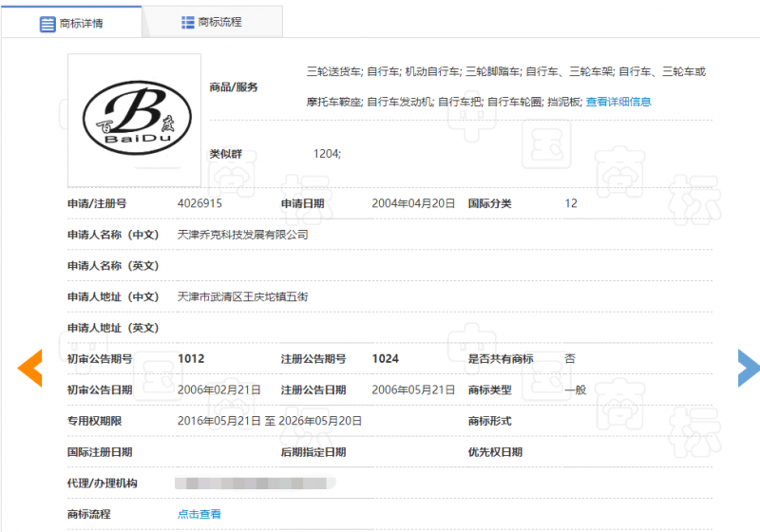Click the 初审公告日期 label
This screenshot has height=532, width=760.
[x=100, y=389]
